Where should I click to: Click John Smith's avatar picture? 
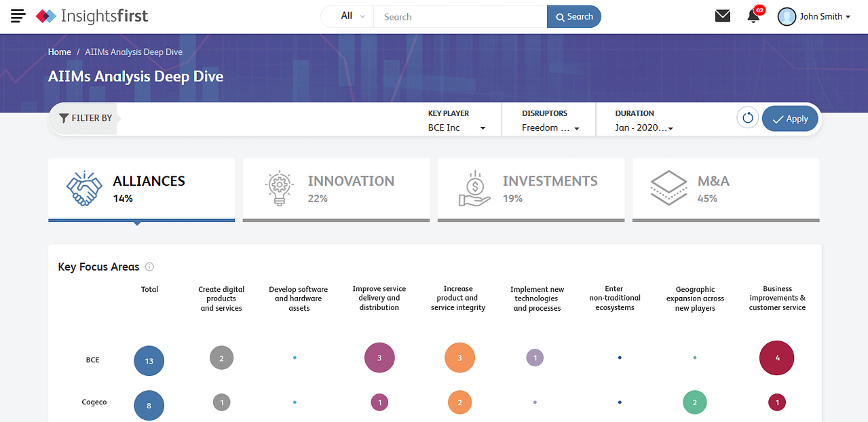[787, 16]
